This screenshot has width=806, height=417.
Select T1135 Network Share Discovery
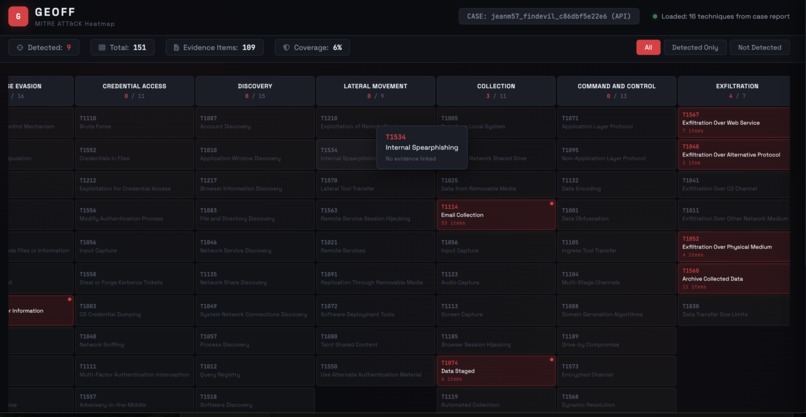click(x=255, y=278)
